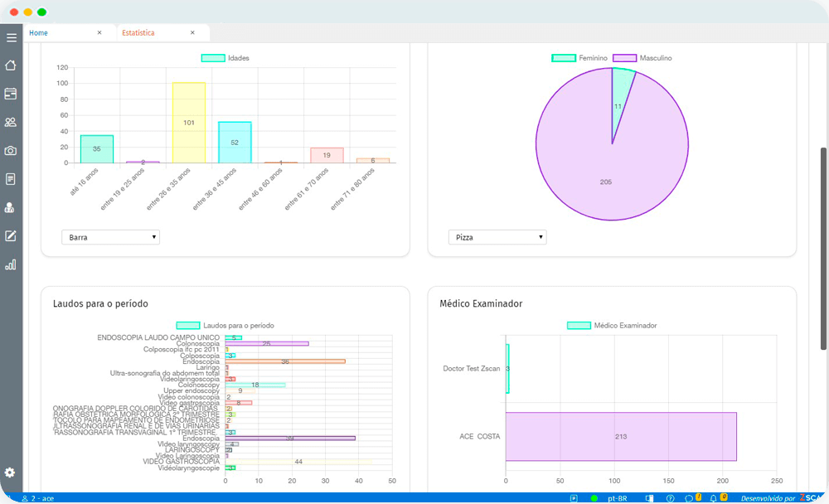The height and width of the screenshot is (504, 829).
Task: Click the ENDOSCOPIA LAUDO CAMPO UNICO label
Action: [x=158, y=337]
